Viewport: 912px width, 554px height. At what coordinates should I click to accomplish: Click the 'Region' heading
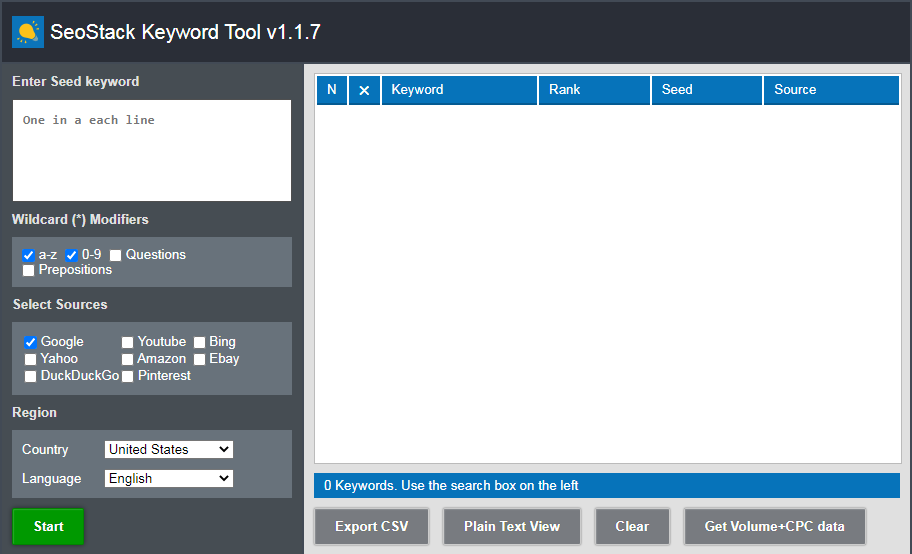34,413
